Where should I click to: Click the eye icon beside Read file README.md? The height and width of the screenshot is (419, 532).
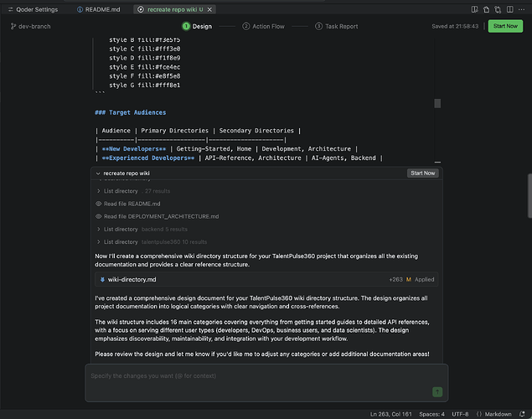pyautogui.click(x=99, y=204)
